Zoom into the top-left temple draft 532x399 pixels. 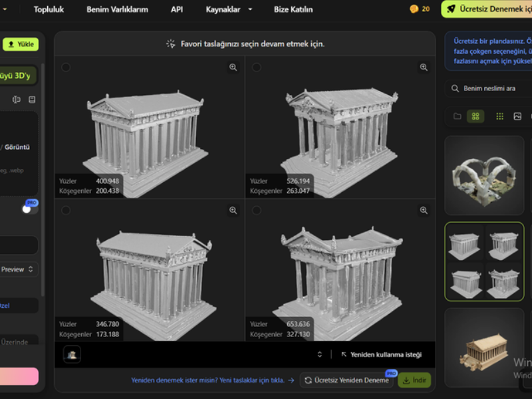click(233, 67)
